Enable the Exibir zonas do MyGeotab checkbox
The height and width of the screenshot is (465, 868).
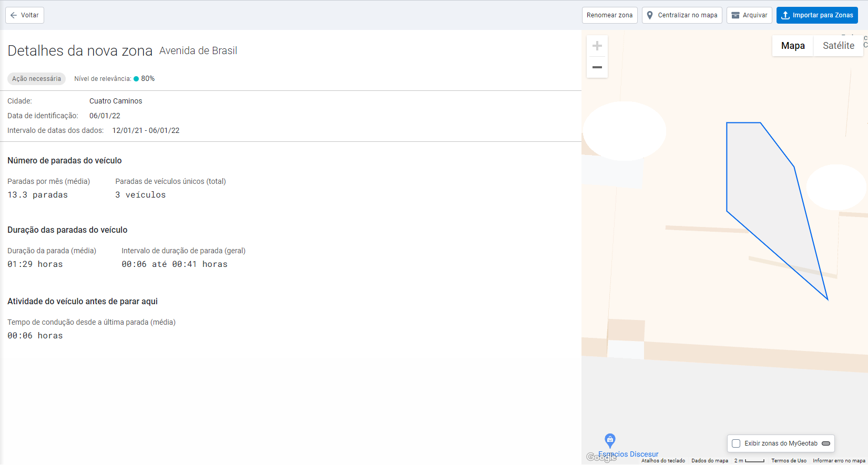click(x=736, y=443)
